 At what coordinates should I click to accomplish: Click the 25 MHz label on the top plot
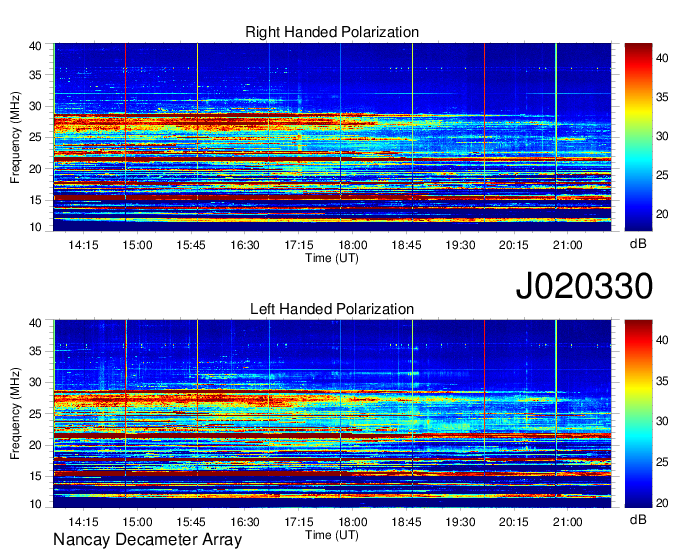pos(36,137)
